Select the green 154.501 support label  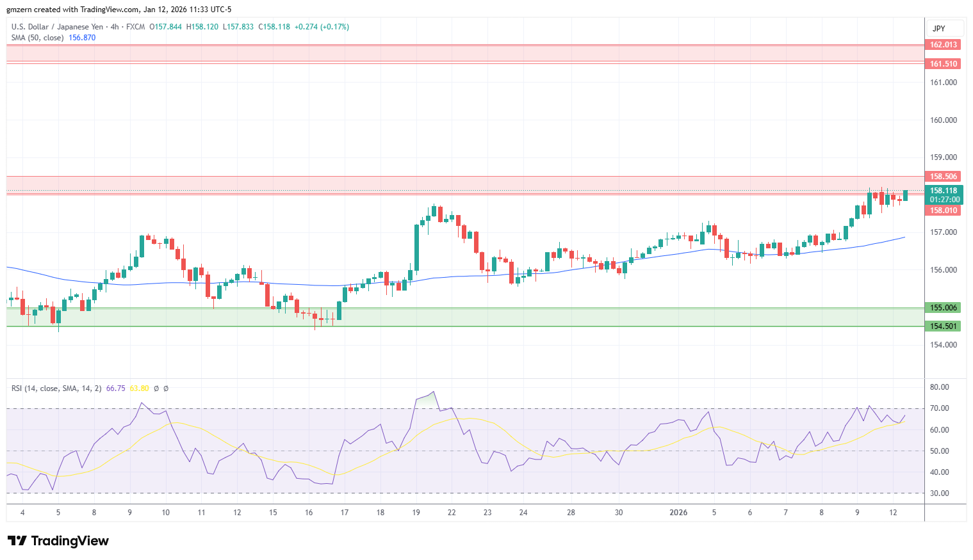tap(944, 326)
